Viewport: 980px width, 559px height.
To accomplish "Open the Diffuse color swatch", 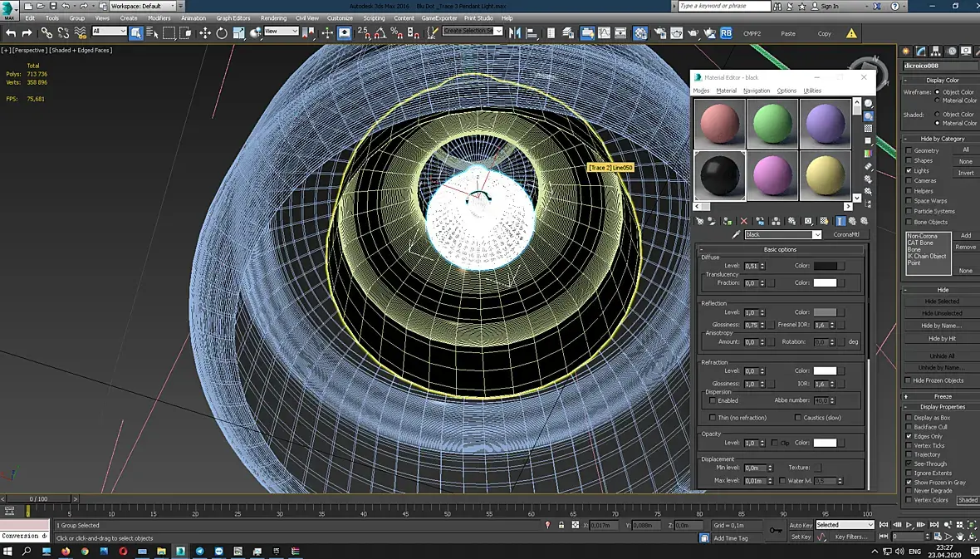I will pos(825,266).
